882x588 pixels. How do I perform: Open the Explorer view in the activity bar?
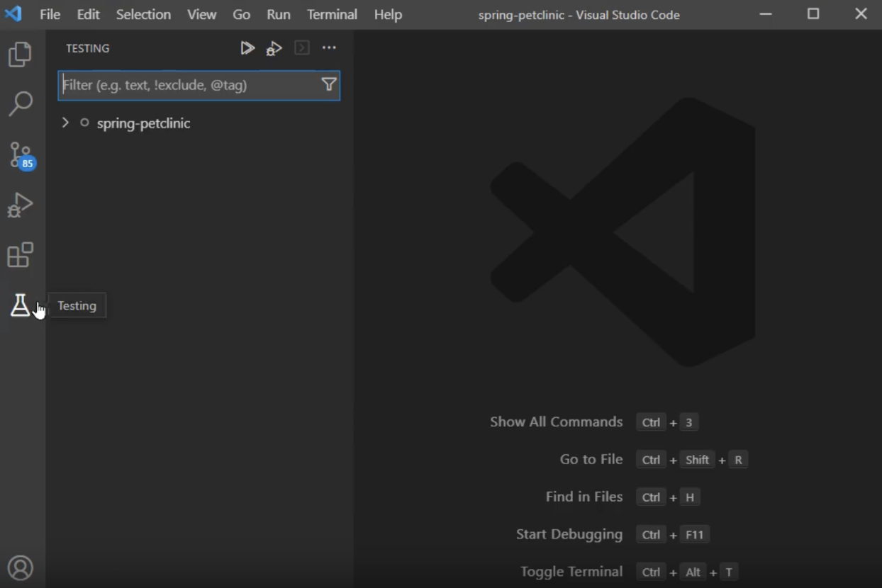(20, 55)
